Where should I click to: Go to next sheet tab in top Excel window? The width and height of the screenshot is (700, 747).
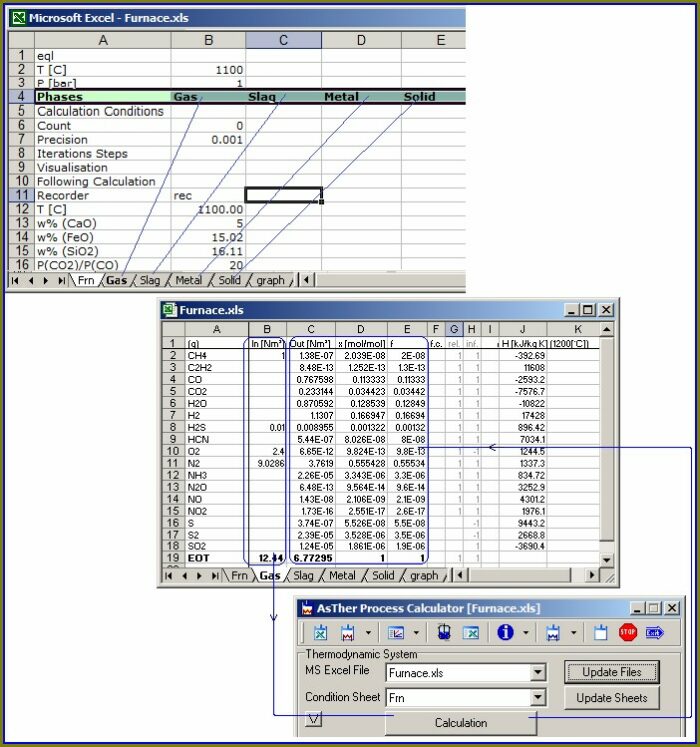tap(46, 281)
